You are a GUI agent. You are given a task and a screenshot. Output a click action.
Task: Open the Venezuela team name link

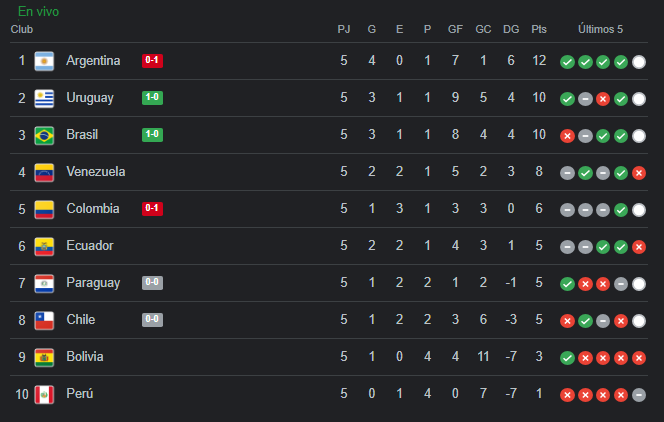[96, 171]
